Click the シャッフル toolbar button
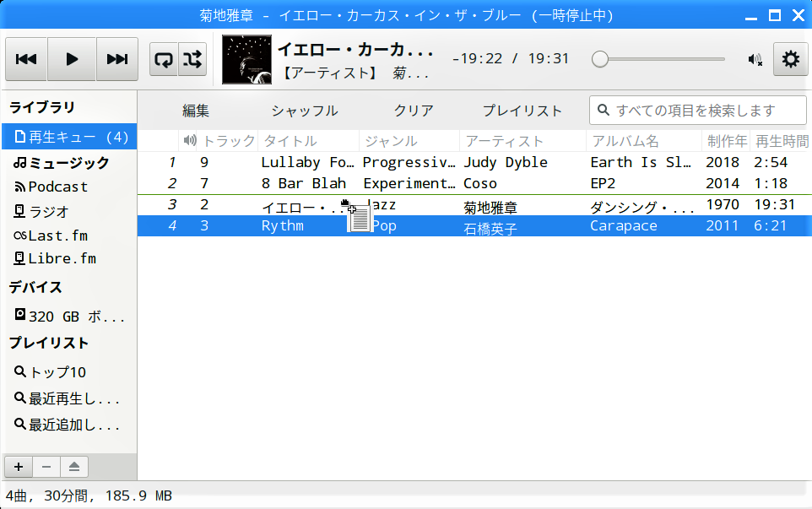The height and width of the screenshot is (509, 812). [x=305, y=111]
